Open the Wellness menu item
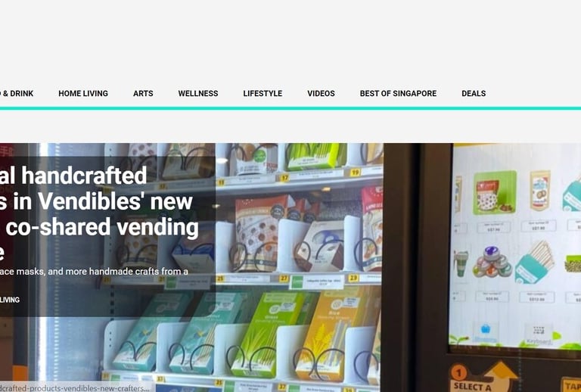The width and height of the screenshot is (581, 392). point(198,93)
